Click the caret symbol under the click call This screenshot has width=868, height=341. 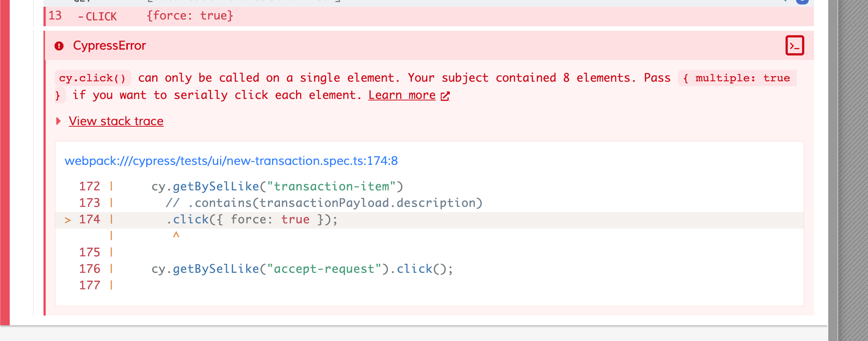[x=175, y=235]
